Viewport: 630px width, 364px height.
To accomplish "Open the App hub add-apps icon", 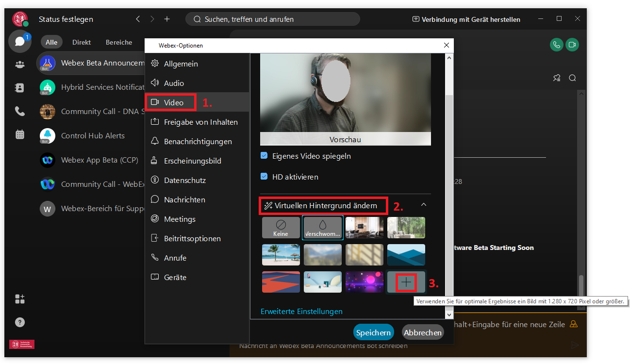I will coord(20,299).
